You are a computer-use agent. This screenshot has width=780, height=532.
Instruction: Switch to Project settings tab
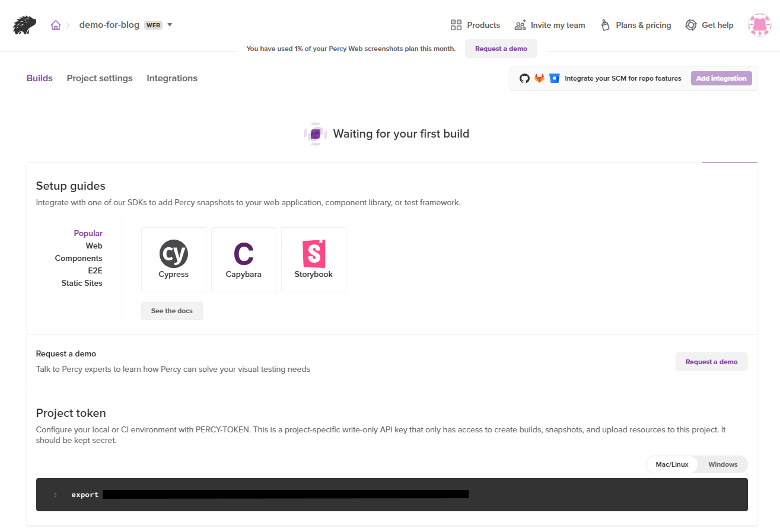click(100, 78)
